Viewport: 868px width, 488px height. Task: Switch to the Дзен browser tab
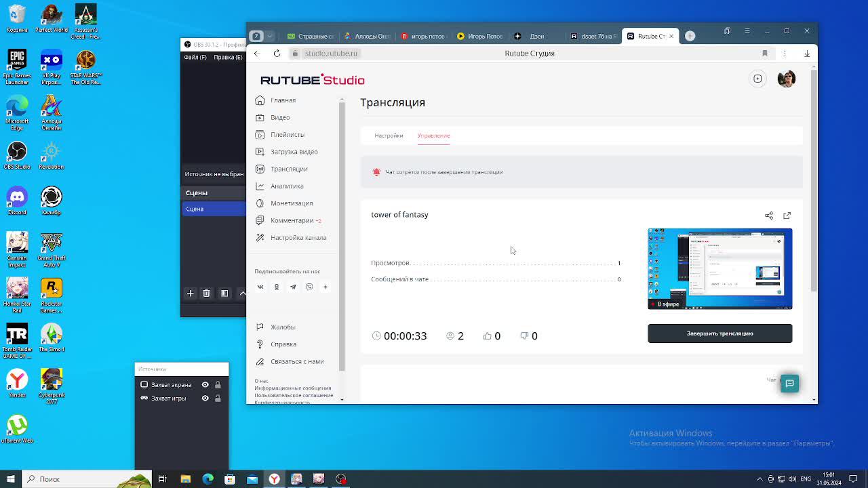tap(536, 36)
